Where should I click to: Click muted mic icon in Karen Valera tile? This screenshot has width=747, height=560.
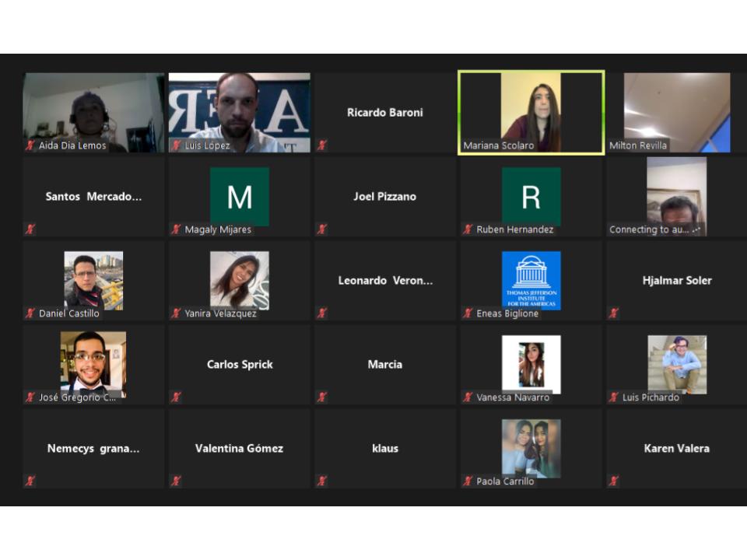(614, 481)
